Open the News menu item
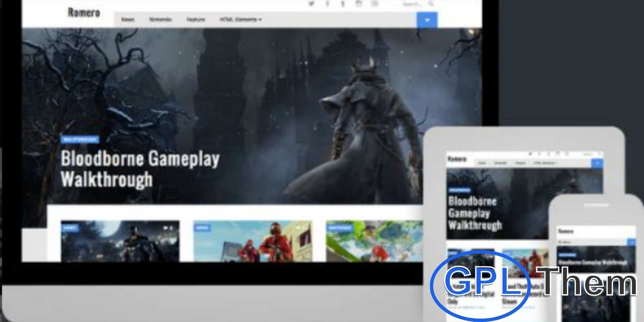 click(x=128, y=19)
